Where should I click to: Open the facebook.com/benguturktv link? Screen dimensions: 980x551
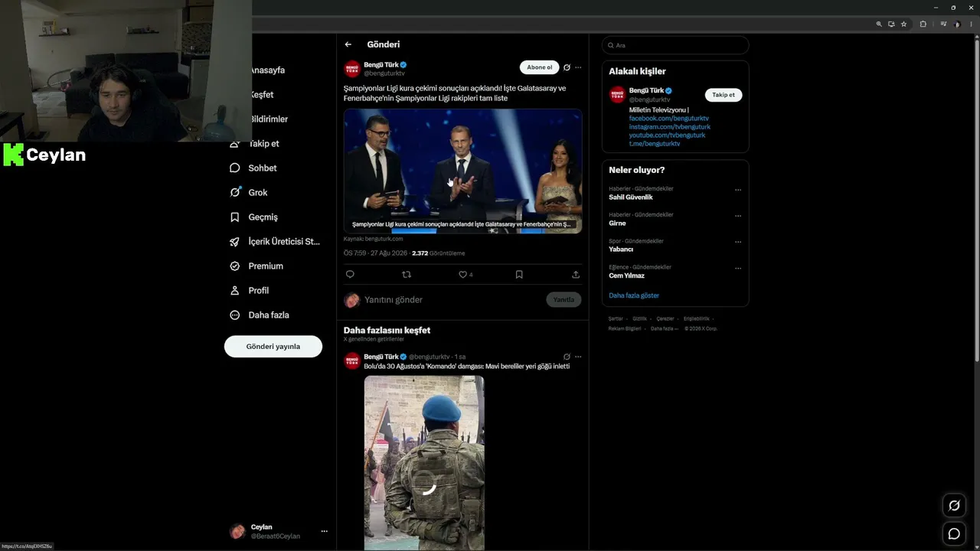(x=669, y=119)
